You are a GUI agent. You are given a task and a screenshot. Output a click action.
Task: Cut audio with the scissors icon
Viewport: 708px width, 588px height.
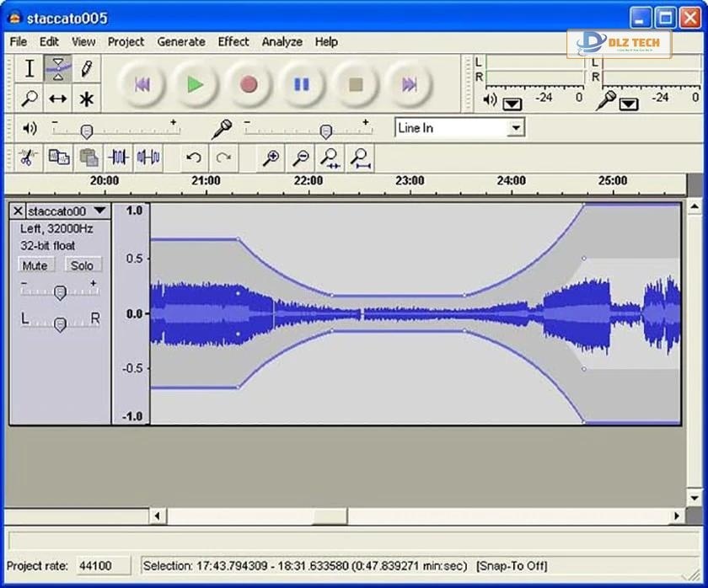point(28,158)
